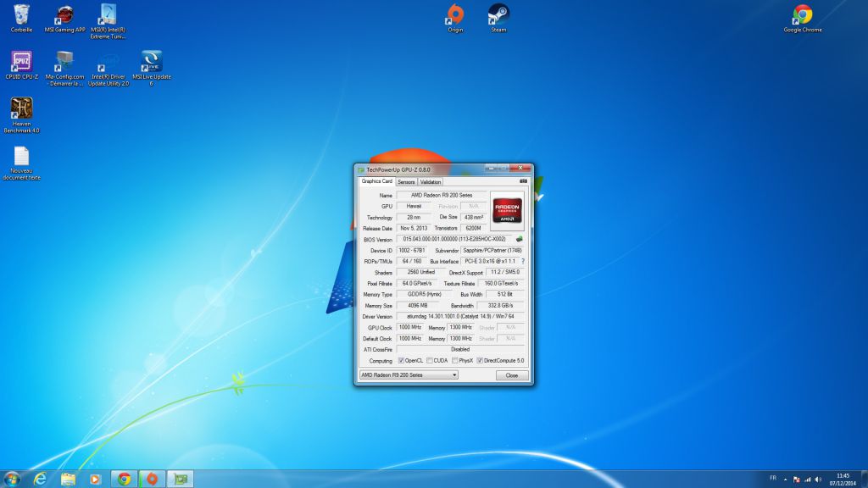The height and width of the screenshot is (488, 868).
Task: Select the Steam desktop shortcut
Action: [x=498, y=19]
